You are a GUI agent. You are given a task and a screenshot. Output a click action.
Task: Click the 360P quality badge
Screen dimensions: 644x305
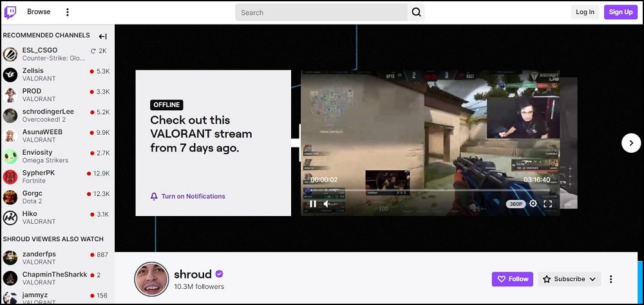click(516, 204)
